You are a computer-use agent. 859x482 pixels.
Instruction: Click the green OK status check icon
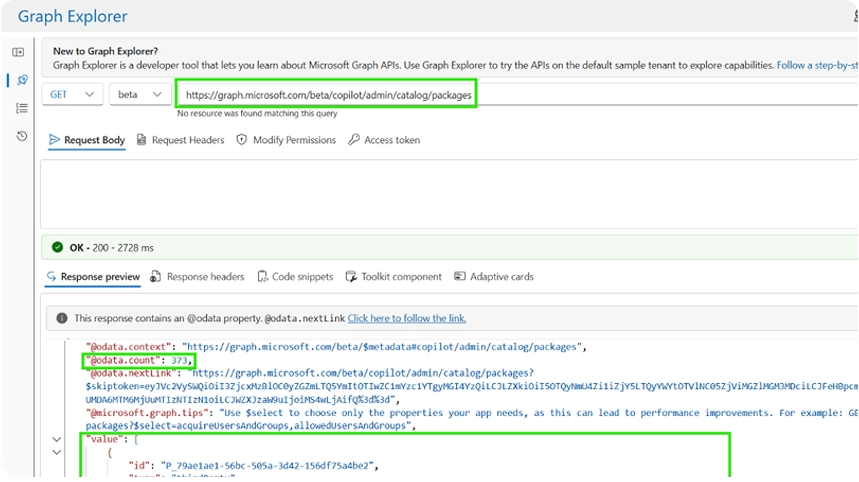coord(58,248)
